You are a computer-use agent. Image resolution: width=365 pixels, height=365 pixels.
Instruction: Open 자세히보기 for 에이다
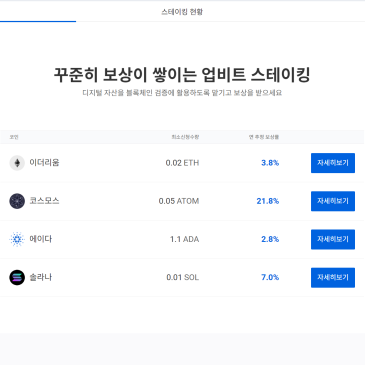(333, 239)
